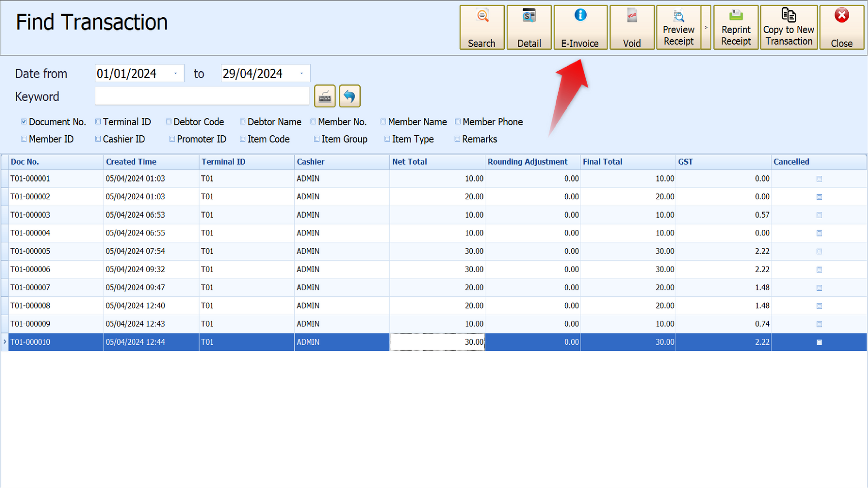Enable the Member Phone checkbox
The image size is (868, 488).
tap(458, 121)
